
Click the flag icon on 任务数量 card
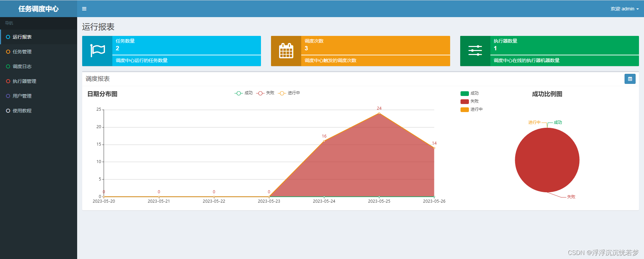pos(98,51)
